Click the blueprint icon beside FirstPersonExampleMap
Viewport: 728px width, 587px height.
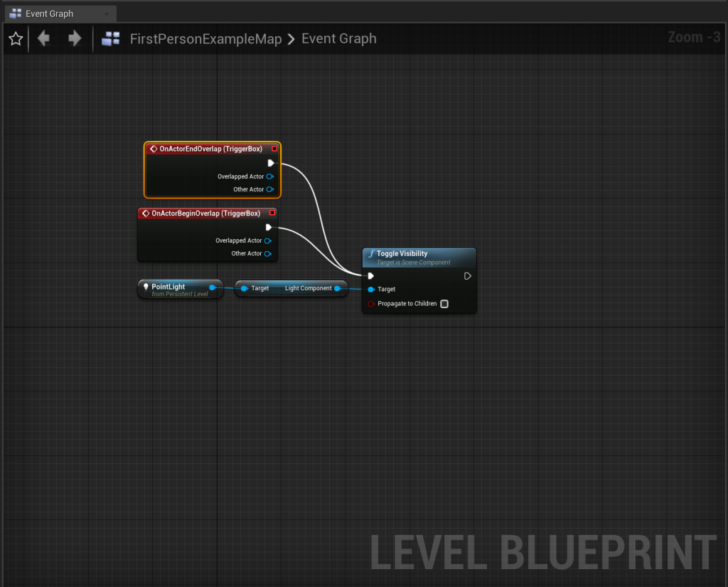pos(111,39)
